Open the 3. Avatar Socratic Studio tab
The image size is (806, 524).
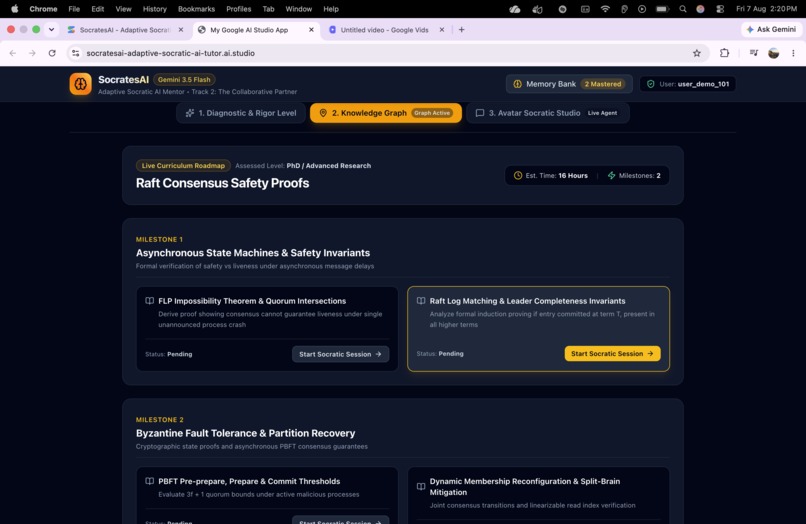[x=548, y=113]
